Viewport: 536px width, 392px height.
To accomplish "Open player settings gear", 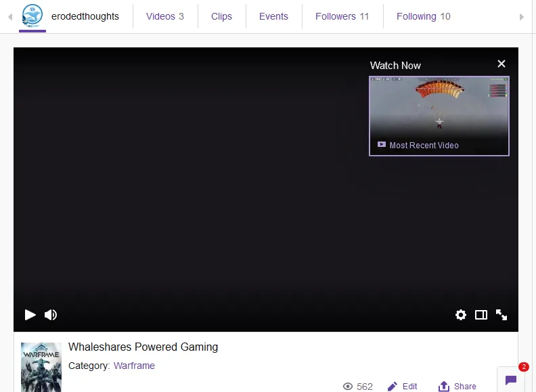I will pyautogui.click(x=461, y=315).
